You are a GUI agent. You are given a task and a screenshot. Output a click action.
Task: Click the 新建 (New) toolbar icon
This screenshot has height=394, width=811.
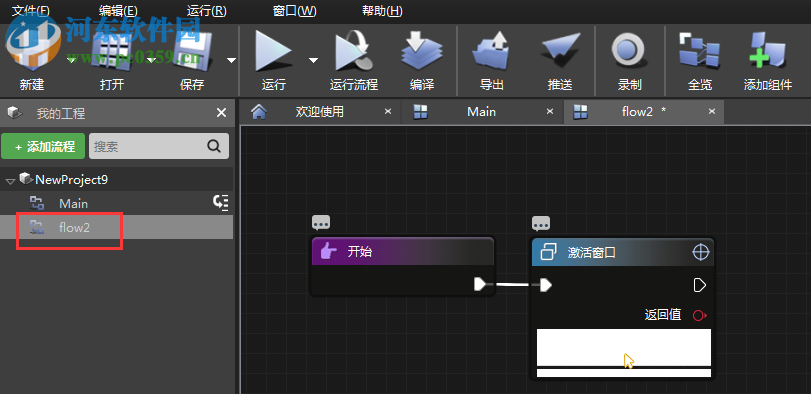[32, 49]
